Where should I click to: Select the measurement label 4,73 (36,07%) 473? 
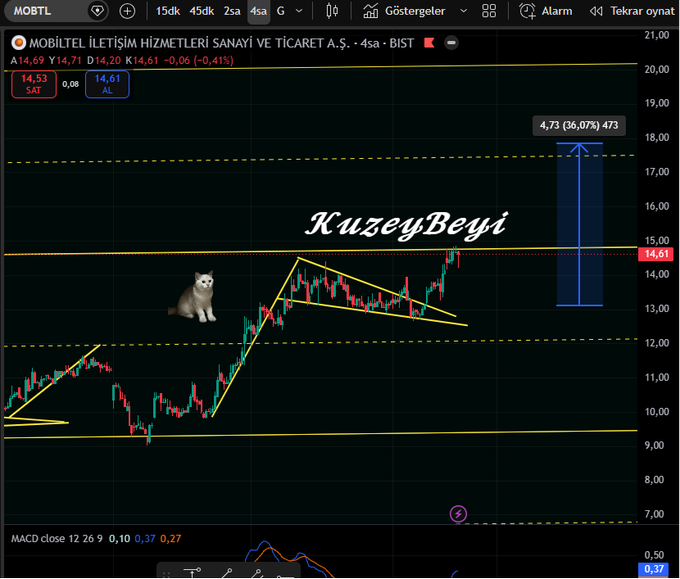click(x=579, y=125)
